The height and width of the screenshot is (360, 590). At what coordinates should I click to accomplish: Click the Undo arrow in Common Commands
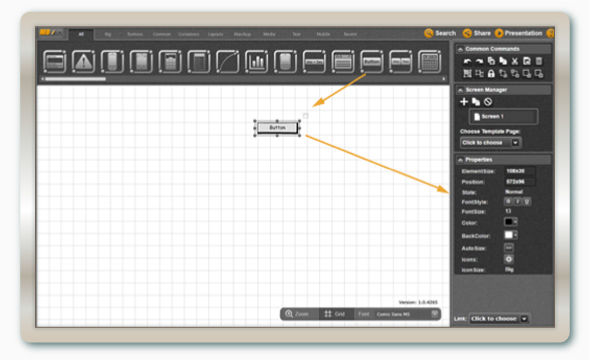467,61
